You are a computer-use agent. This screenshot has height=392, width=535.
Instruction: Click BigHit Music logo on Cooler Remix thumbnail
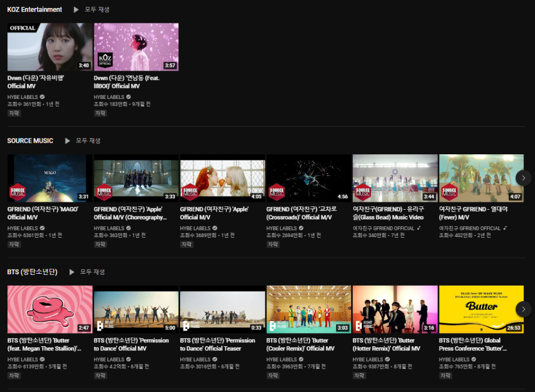tap(278, 326)
